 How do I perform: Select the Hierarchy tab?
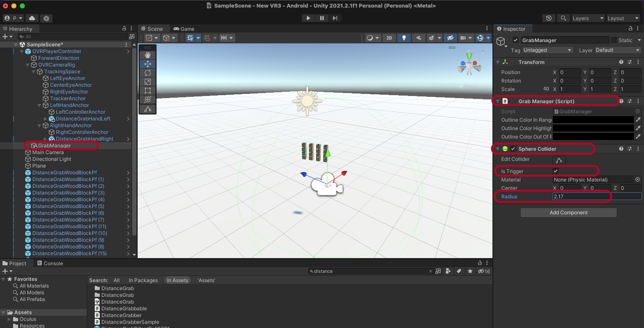[x=17, y=29]
